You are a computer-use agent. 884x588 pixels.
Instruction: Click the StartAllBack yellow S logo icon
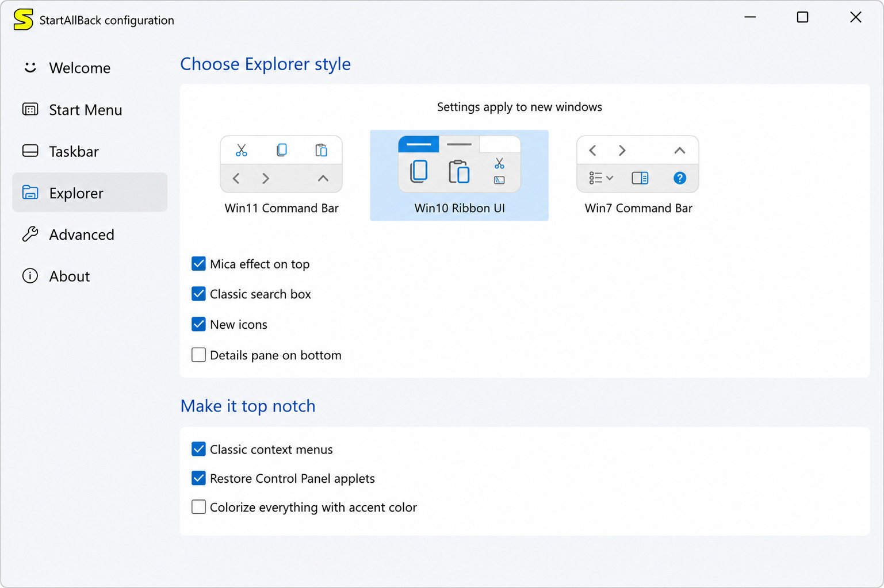tap(24, 20)
